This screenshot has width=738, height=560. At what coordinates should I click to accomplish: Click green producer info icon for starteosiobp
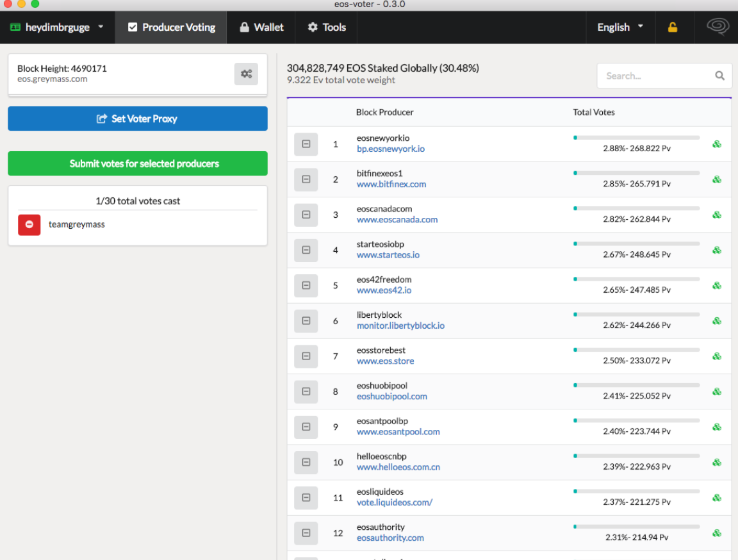point(717,250)
